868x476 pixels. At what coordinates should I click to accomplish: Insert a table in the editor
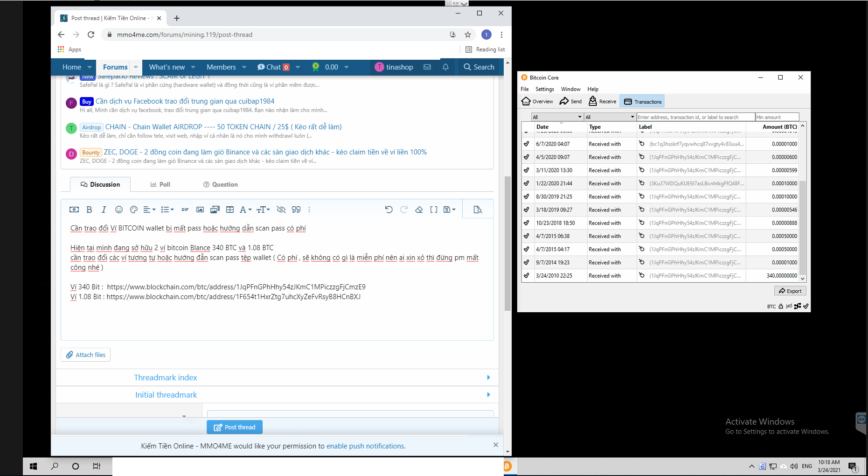230,210
